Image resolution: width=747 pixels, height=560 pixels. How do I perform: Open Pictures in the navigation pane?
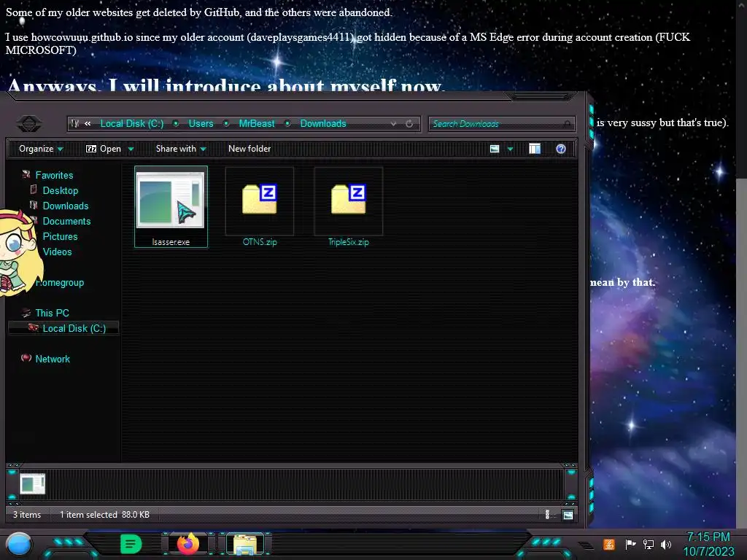click(60, 236)
